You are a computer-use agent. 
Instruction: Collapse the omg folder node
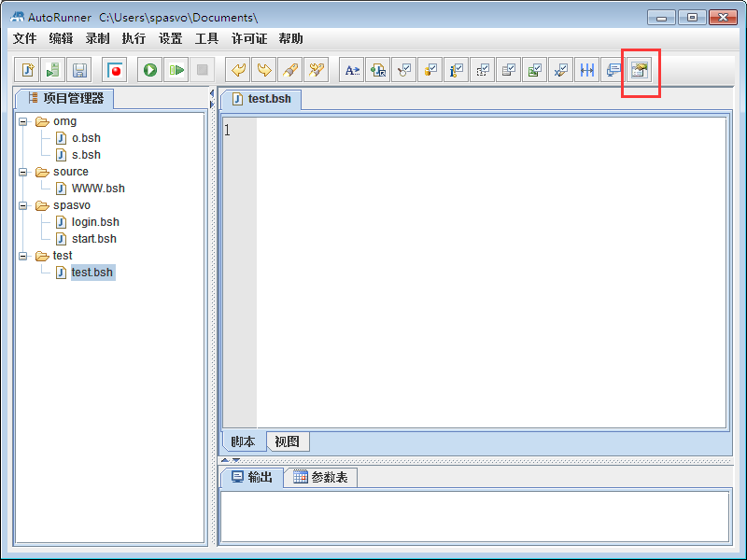(x=22, y=122)
